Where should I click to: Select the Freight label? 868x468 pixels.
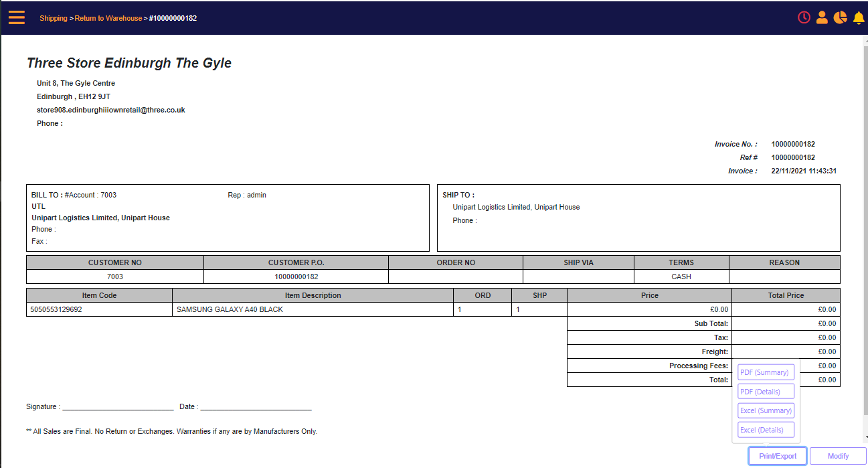(715, 352)
